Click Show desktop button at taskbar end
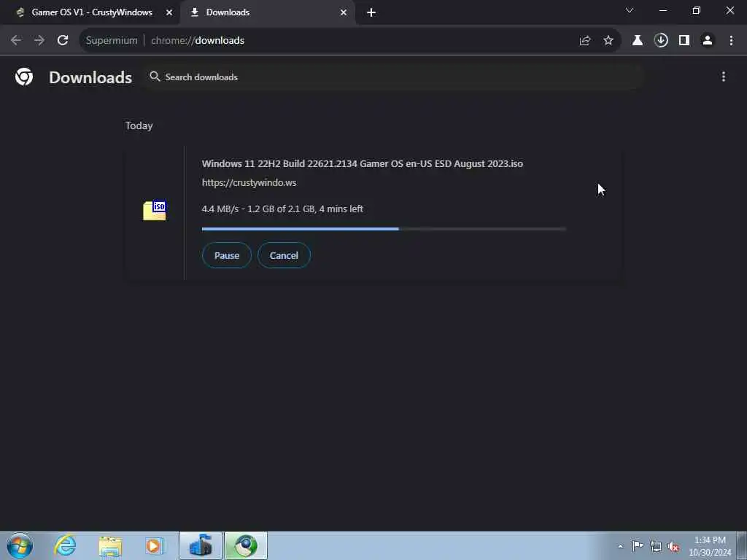 click(742, 545)
